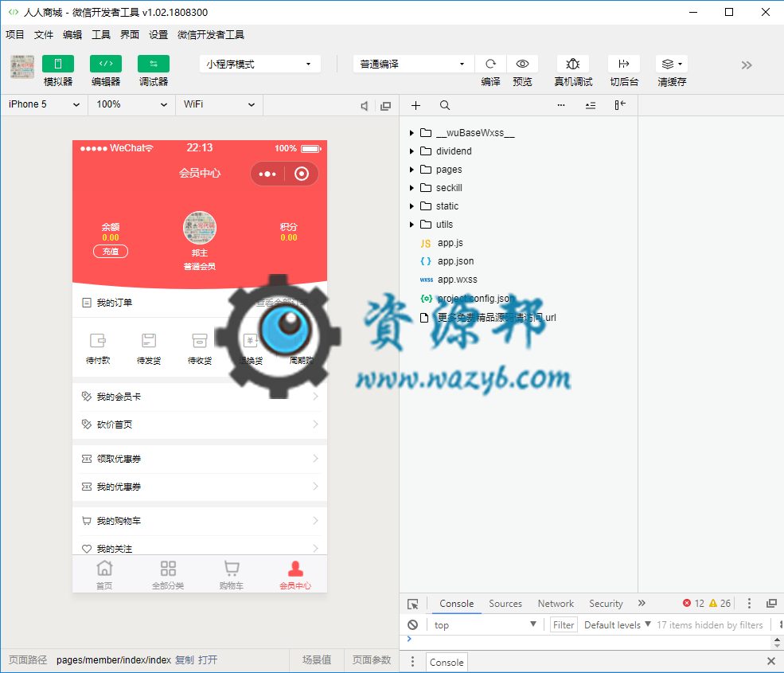The width and height of the screenshot is (784, 673).
Task: Open the app.json file
Action: tap(455, 261)
